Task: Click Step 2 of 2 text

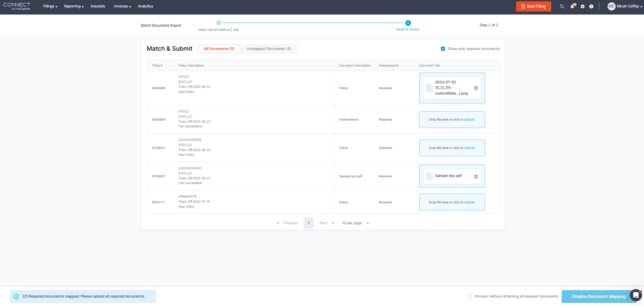Action: pos(488,25)
